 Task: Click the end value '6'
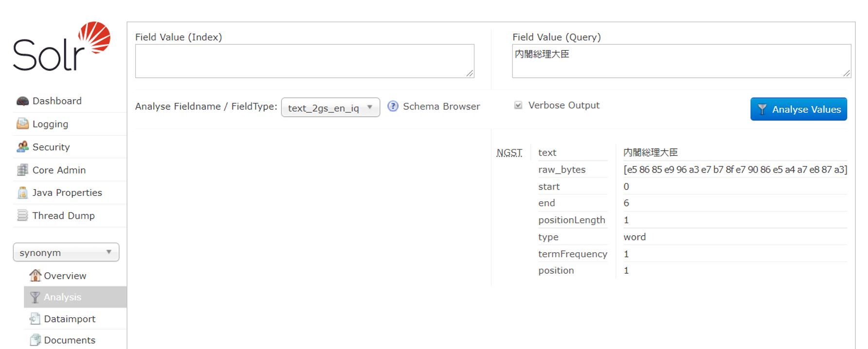(626, 203)
